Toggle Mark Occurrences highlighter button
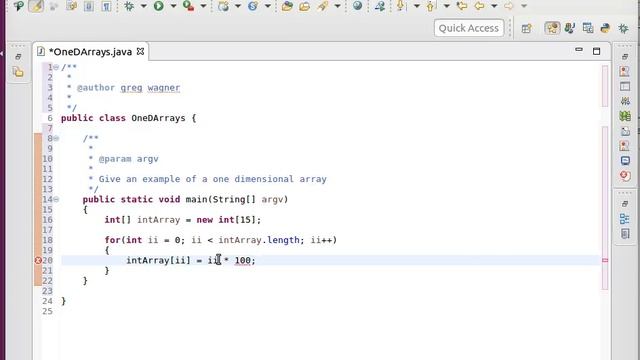The image size is (640, 360). (x=36, y=6)
